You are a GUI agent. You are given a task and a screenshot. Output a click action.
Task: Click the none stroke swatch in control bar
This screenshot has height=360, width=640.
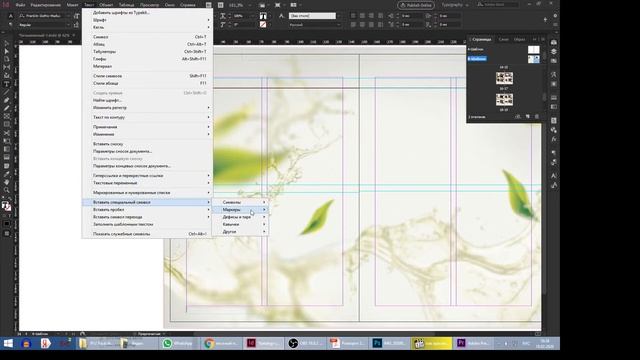pyautogui.click(x=263, y=24)
